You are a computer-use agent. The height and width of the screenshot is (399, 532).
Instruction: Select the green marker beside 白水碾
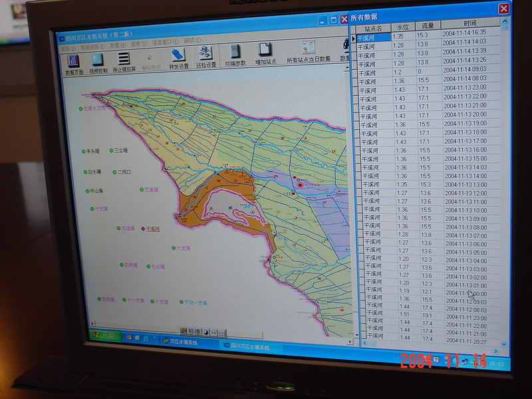pos(86,172)
